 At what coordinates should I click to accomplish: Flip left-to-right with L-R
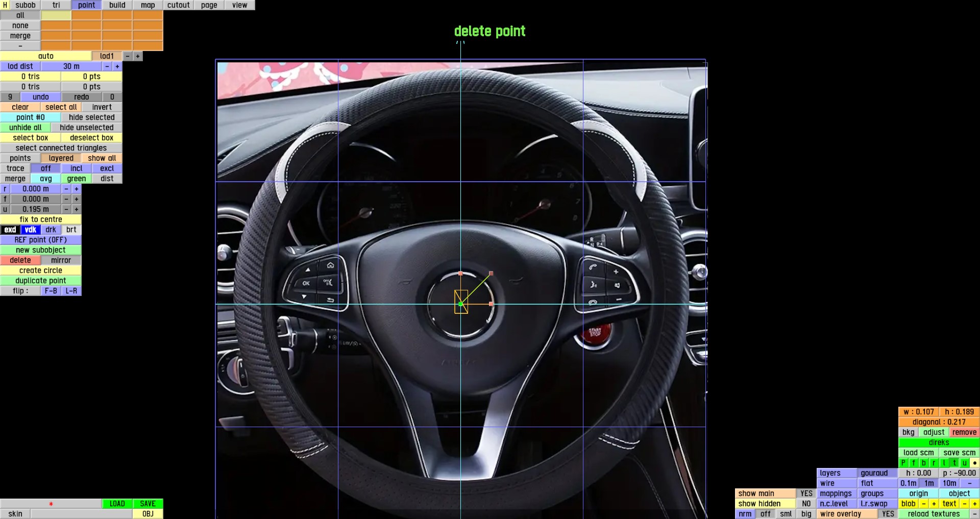point(71,291)
